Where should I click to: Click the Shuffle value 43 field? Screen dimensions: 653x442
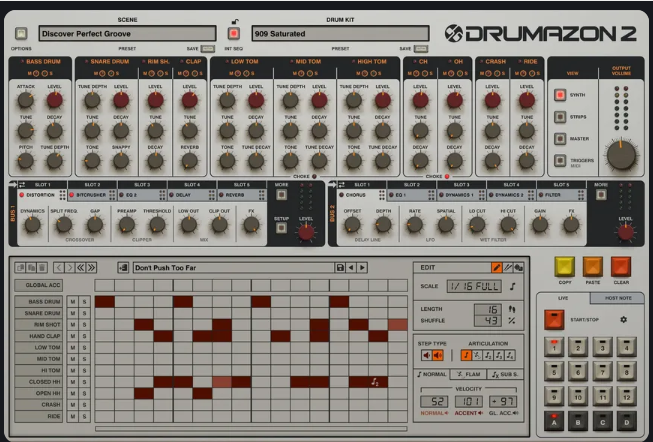coord(488,321)
